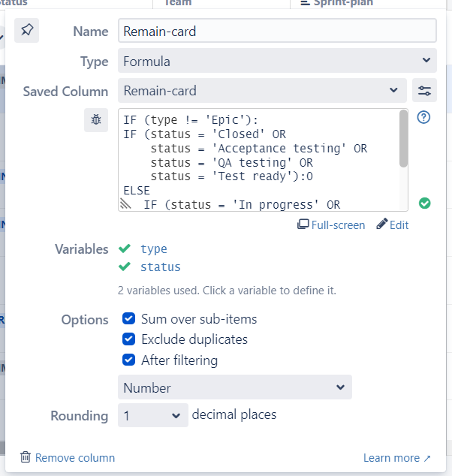Click the Saved Column label

pyautogui.click(x=65, y=92)
